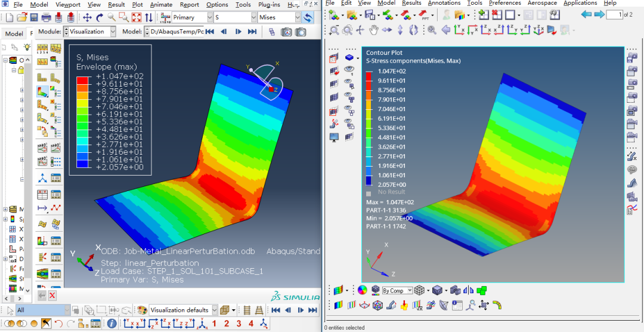
Task: Click Auto-Fit View icon in Abaqus
Action: [137, 18]
